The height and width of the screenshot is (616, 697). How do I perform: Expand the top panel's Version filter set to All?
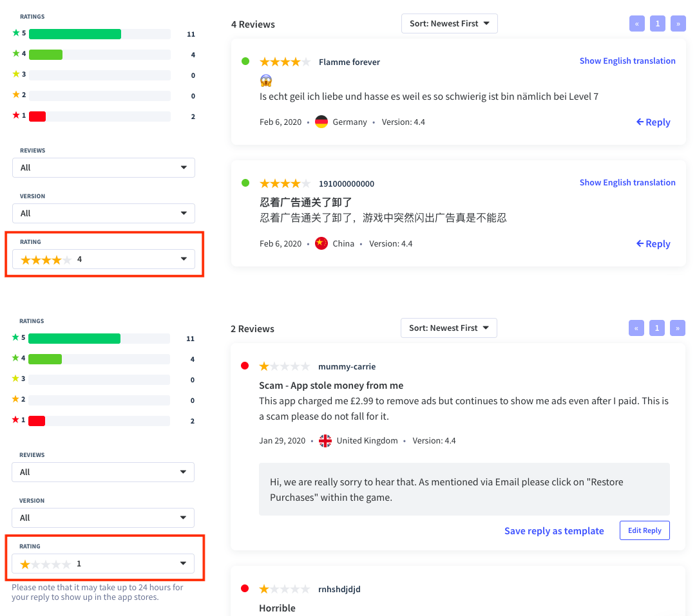pos(104,213)
